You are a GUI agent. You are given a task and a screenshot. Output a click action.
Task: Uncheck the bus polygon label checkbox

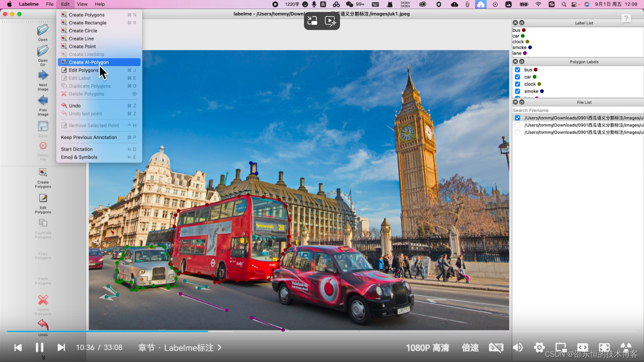pos(517,70)
